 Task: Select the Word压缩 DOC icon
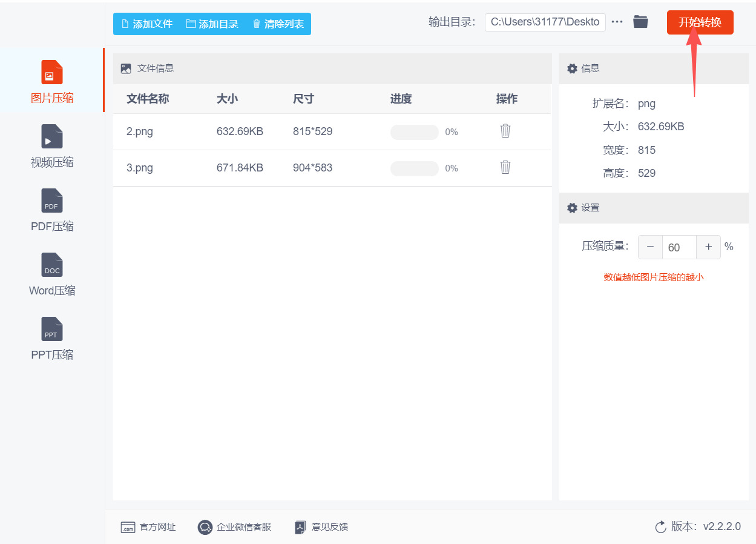tap(51, 265)
